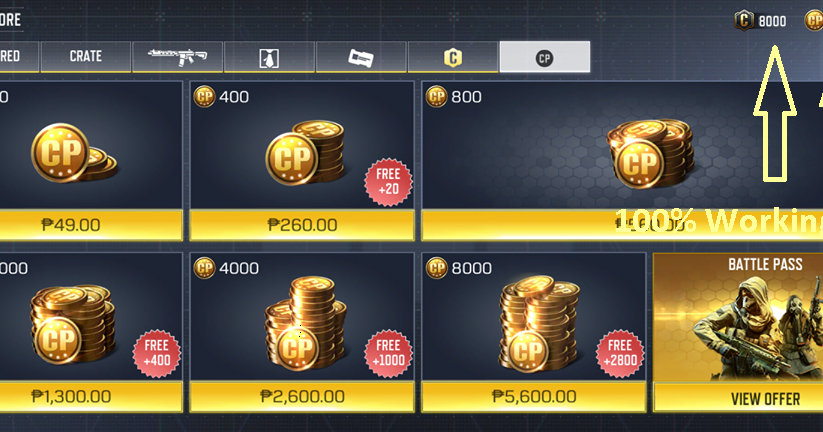Click the FREE +1000 bonus badge
This screenshot has width=823, height=432.
point(388,353)
